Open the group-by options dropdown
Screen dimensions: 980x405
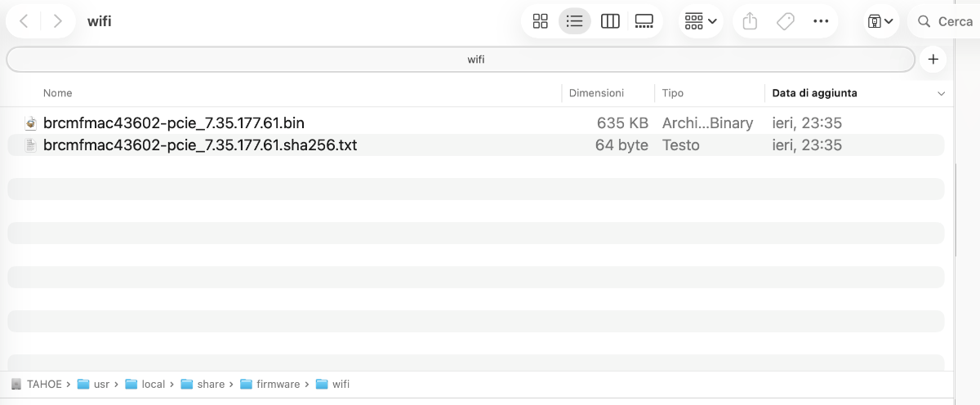(x=701, y=22)
